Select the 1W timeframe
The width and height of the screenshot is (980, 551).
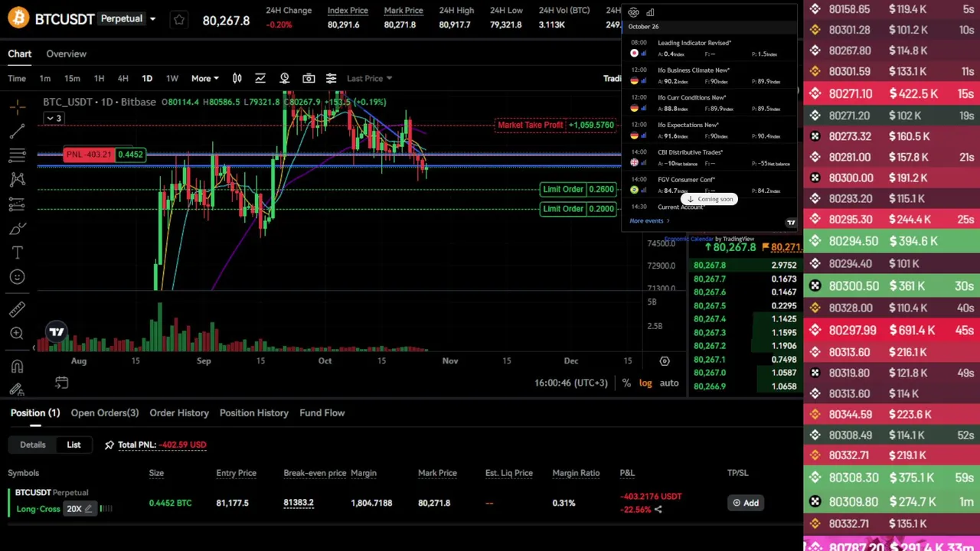pos(172,78)
